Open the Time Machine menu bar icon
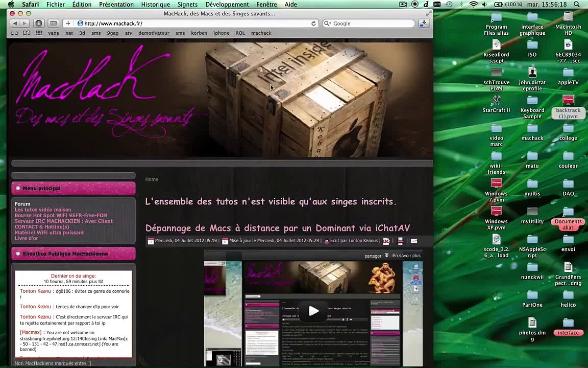Viewport: 588px width, 368px height. tap(449, 5)
